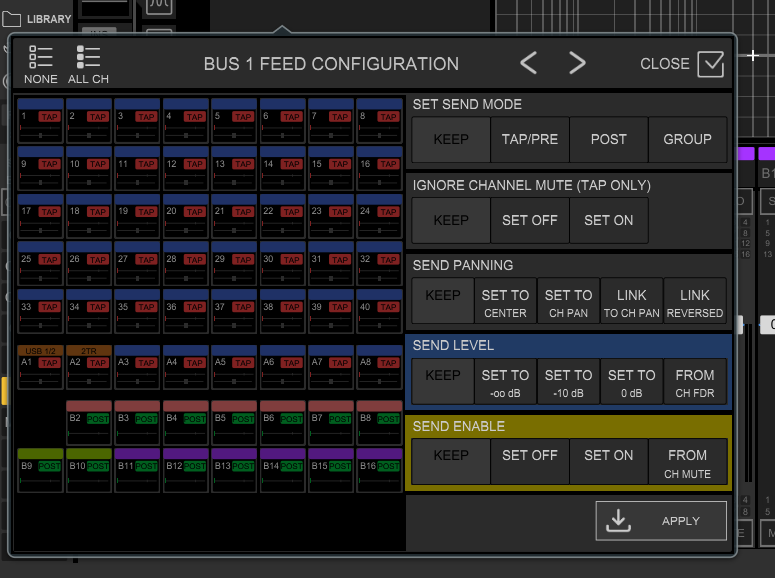Select bus B9 tile

point(41,470)
